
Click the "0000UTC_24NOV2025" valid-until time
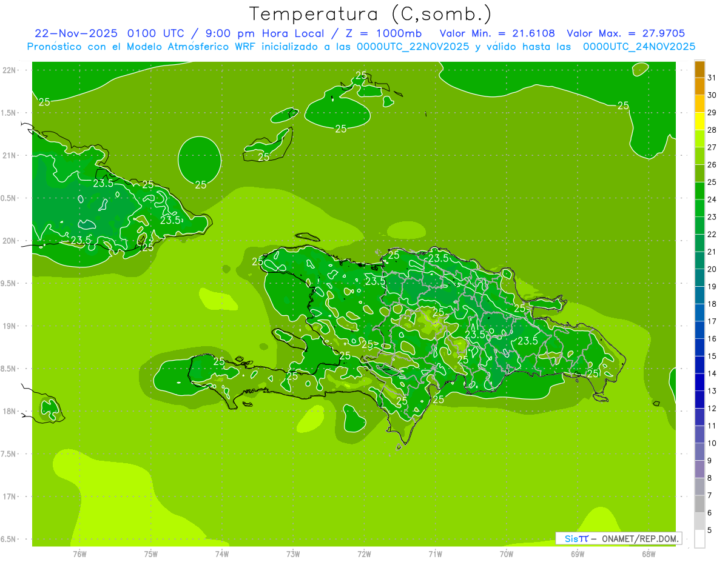[639, 47]
